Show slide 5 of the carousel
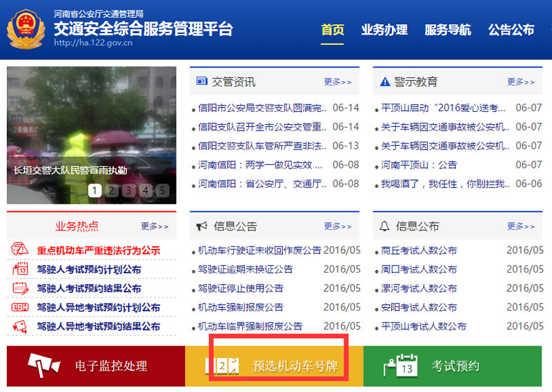 (162, 190)
